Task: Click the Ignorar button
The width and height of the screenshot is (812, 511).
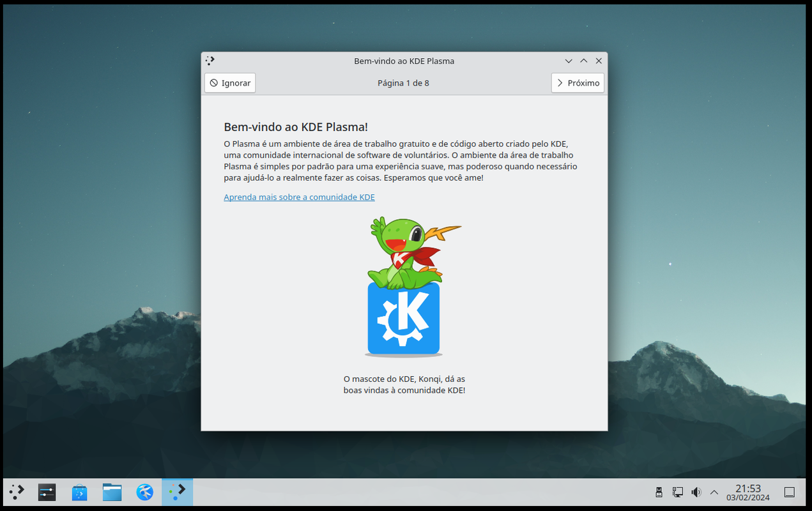Action: click(x=230, y=83)
